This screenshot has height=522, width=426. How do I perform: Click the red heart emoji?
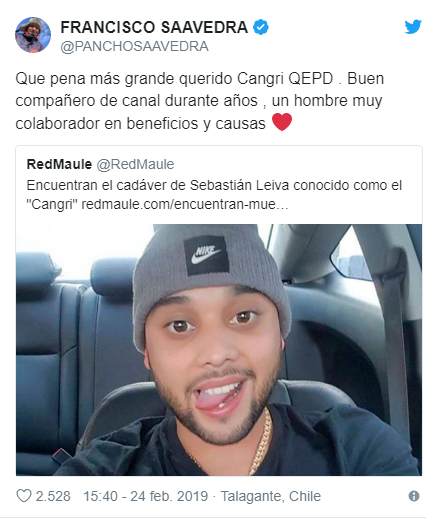(282, 122)
